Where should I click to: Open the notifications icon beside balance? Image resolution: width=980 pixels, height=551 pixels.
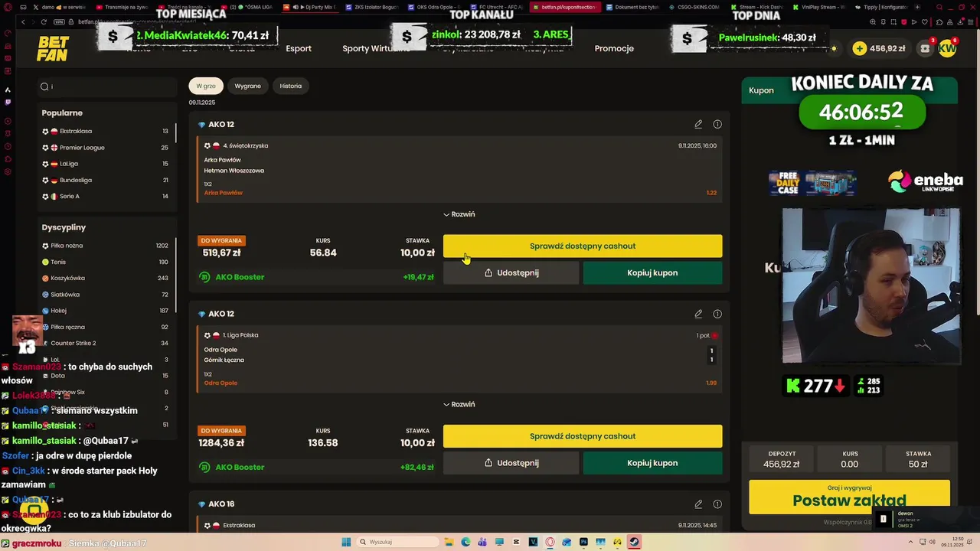[x=926, y=48]
